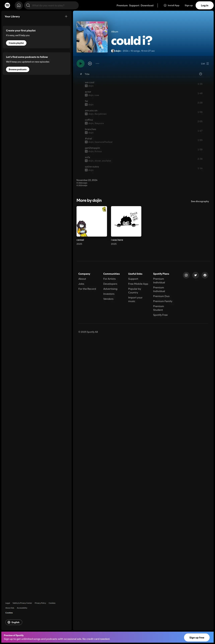215x644 pixels.
Task: Click Browse podcasts button
Action: [x=18, y=70]
